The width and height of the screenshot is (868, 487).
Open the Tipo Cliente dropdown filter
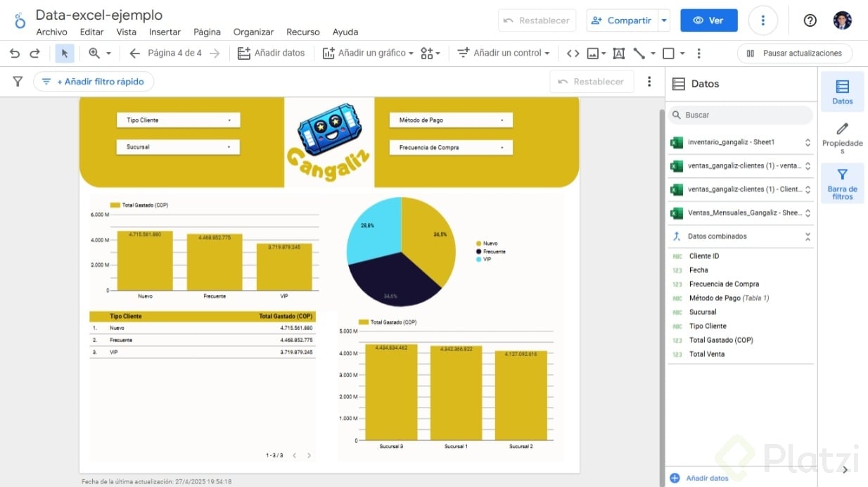click(179, 120)
